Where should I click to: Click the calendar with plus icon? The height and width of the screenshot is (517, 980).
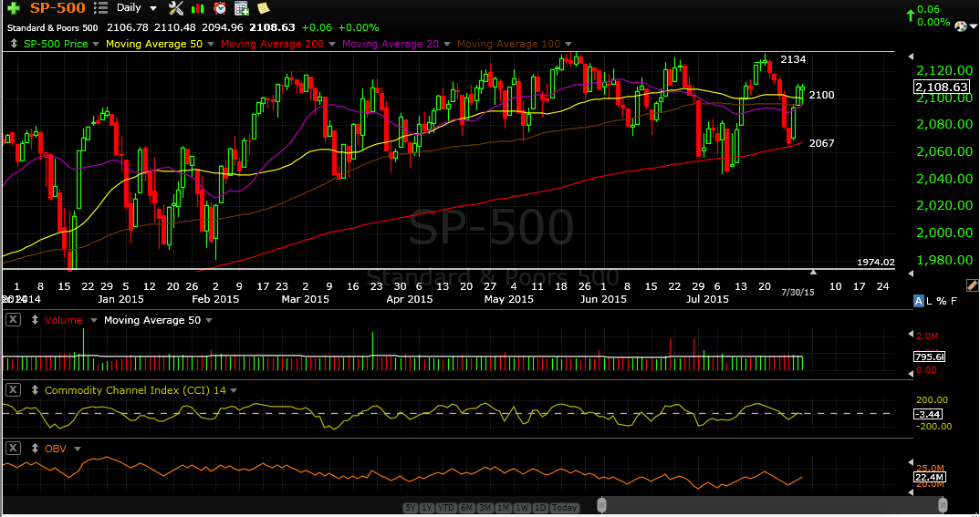click(x=242, y=8)
